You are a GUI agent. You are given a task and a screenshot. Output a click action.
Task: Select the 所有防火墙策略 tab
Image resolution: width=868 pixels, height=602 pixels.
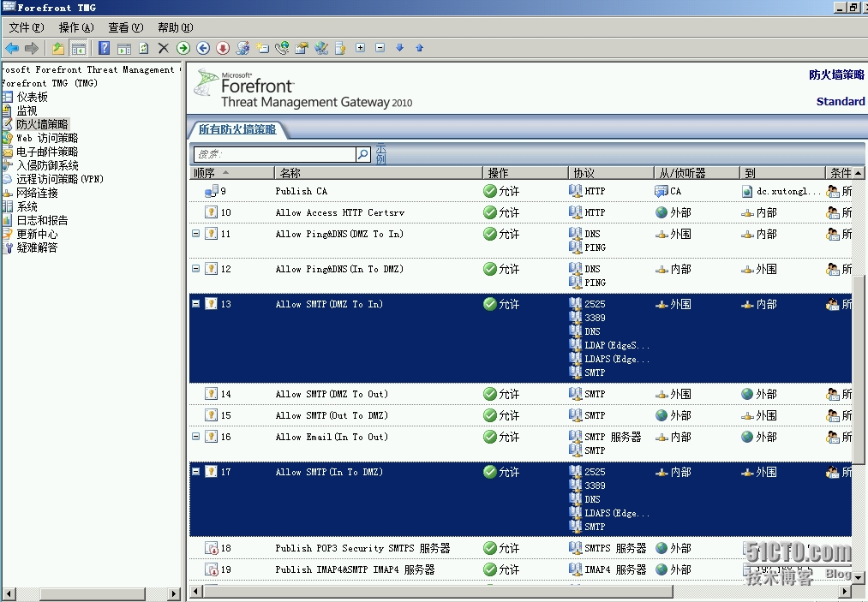coord(237,129)
